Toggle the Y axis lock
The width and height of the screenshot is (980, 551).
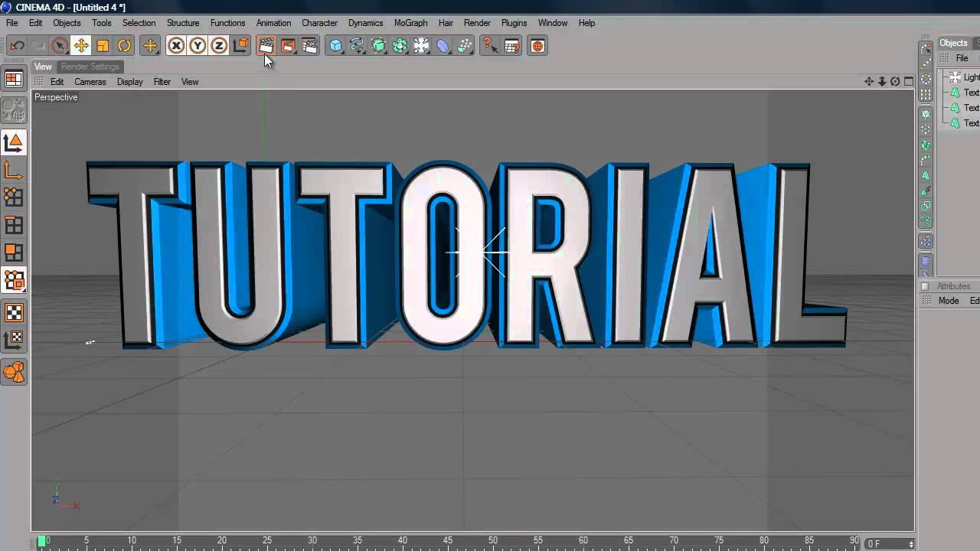[x=198, y=46]
